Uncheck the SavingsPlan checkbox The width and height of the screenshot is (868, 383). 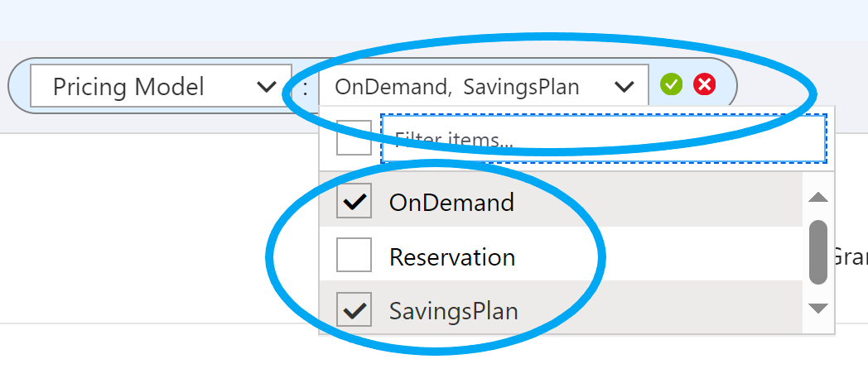354,309
